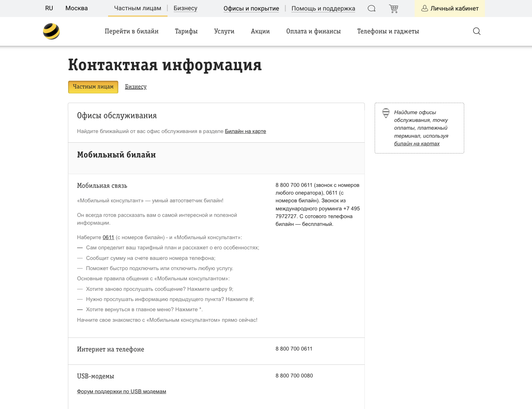Follow the Билайн на карте link
Screen dimensions: 532x409
tap(245, 131)
